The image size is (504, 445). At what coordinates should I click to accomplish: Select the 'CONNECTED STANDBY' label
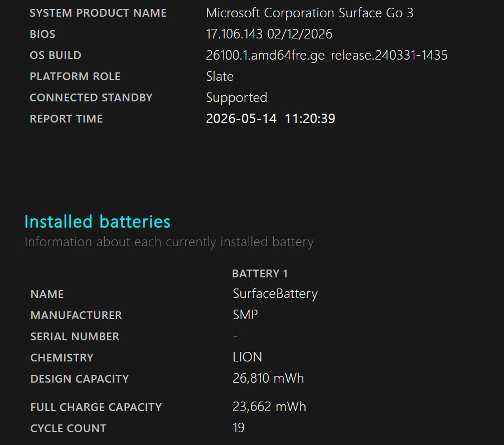click(x=91, y=97)
